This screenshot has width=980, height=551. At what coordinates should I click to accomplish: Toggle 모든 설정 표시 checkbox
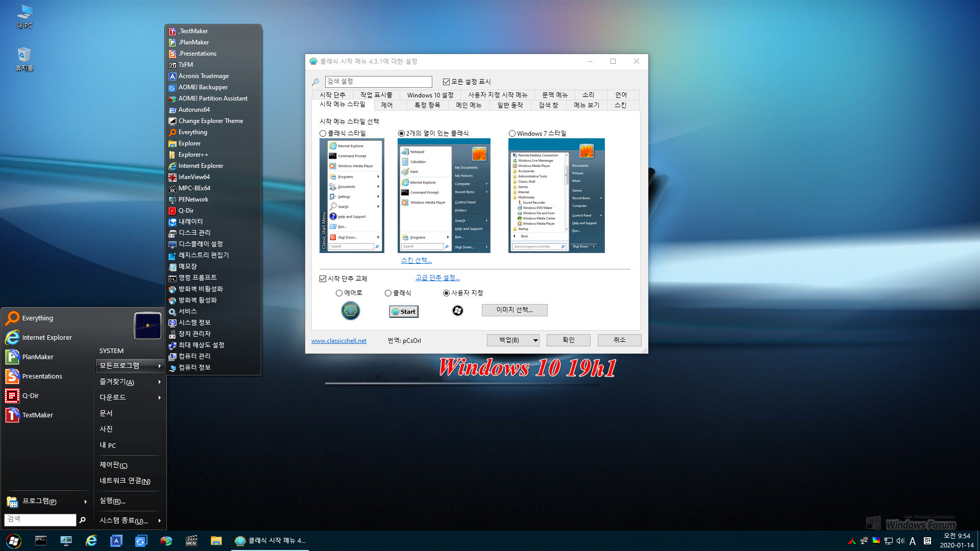click(x=446, y=82)
